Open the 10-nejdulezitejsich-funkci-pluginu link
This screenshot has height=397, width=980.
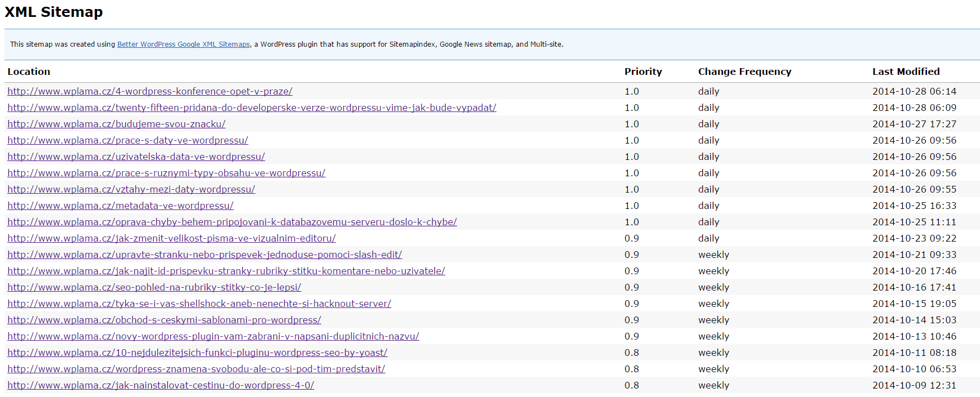[x=198, y=353]
